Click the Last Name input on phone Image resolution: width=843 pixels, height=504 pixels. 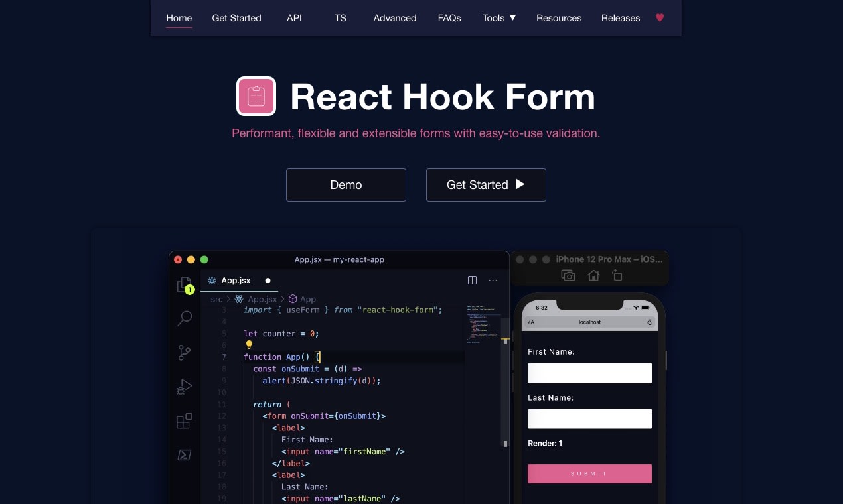click(589, 418)
